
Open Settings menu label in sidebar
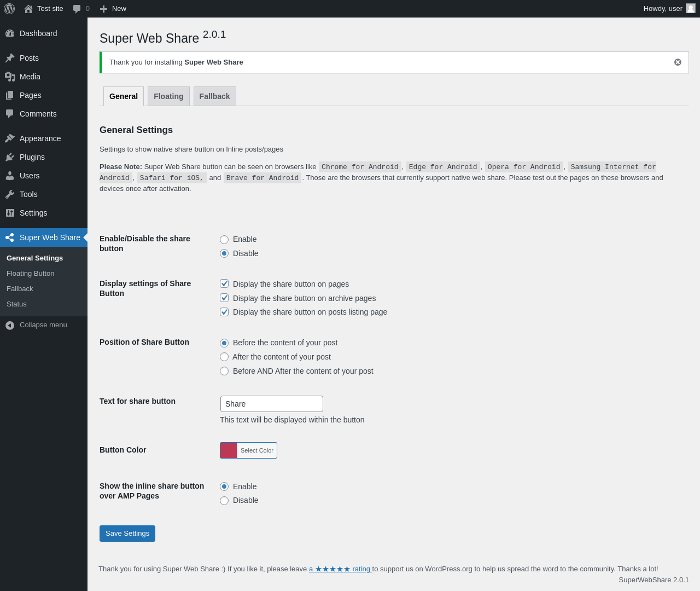[x=33, y=213]
